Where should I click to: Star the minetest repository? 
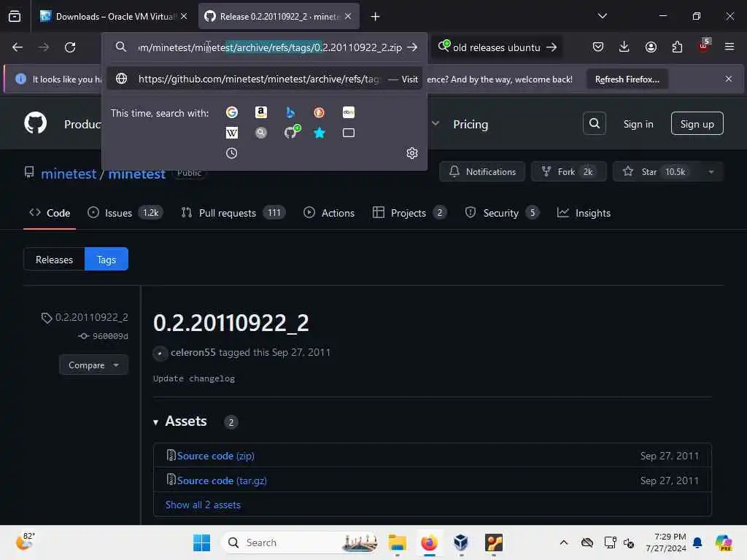click(x=657, y=172)
